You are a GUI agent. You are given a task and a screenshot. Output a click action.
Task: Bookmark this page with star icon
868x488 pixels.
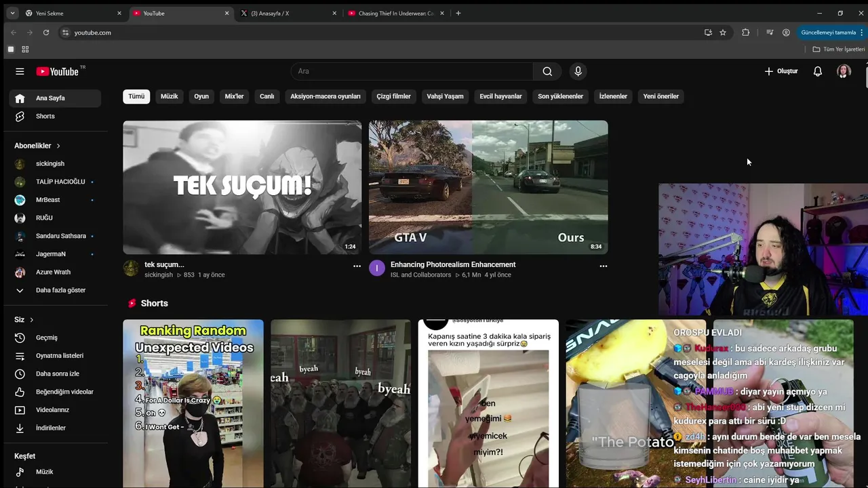click(723, 33)
